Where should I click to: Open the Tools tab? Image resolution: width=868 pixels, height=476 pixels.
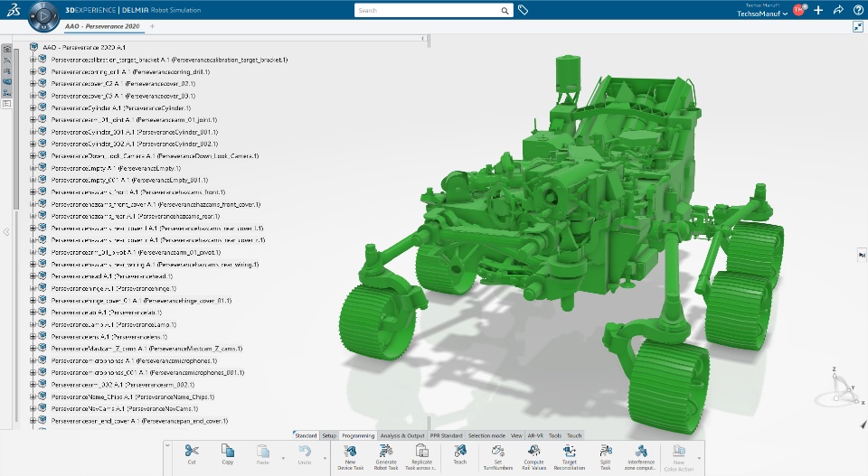coord(555,435)
